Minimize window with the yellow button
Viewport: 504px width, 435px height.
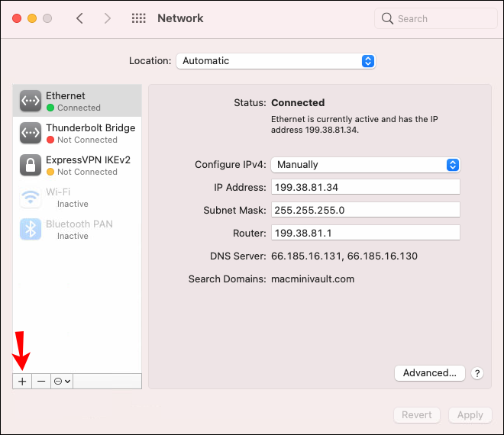point(32,18)
